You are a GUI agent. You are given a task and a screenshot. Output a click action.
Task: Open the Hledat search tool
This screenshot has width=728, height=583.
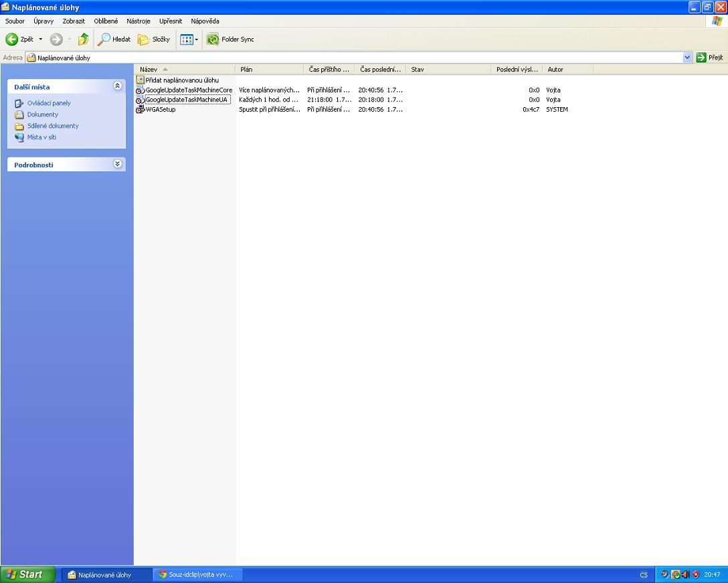click(114, 39)
